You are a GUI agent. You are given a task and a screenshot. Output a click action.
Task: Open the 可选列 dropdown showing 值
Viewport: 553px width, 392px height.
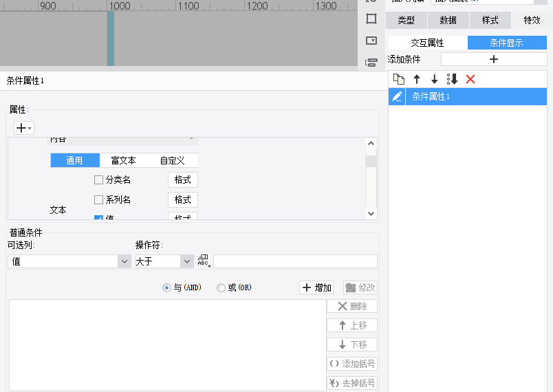pos(69,261)
